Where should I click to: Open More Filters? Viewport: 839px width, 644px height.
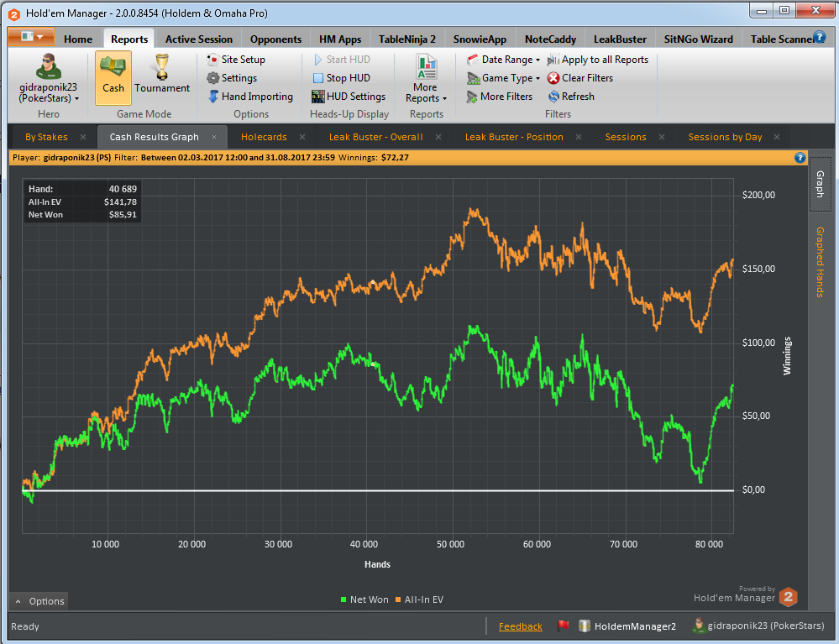coord(500,97)
